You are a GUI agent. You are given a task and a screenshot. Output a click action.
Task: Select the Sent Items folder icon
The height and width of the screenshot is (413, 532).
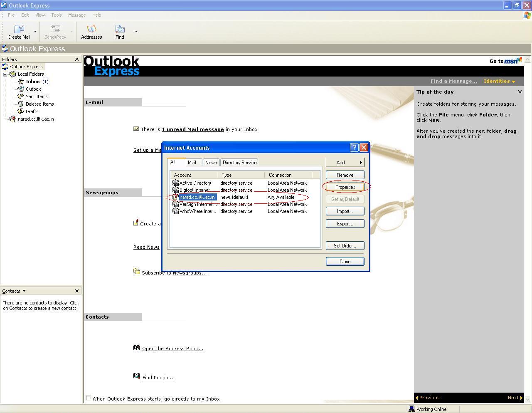[21, 96]
